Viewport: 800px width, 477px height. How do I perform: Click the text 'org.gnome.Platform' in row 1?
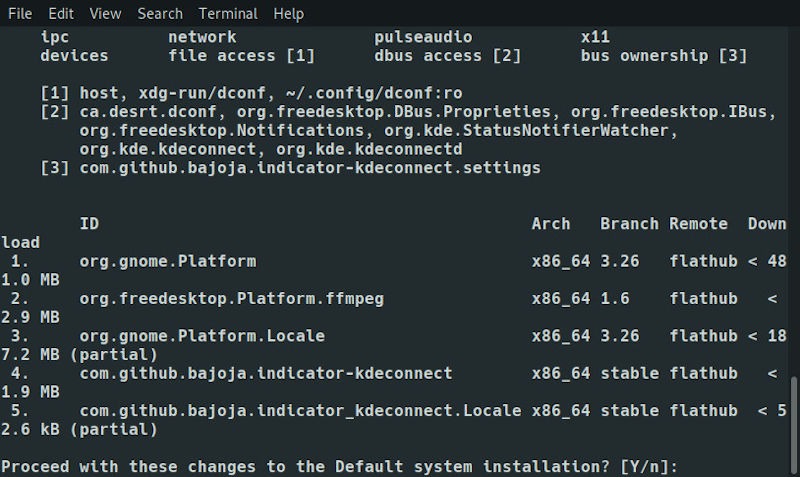(x=168, y=261)
